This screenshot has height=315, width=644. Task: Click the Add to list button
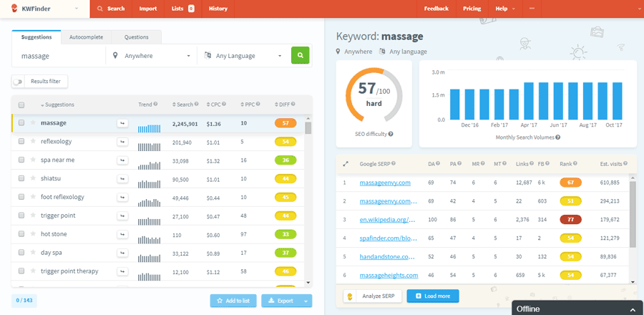pyautogui.click(x=233, y=301)
